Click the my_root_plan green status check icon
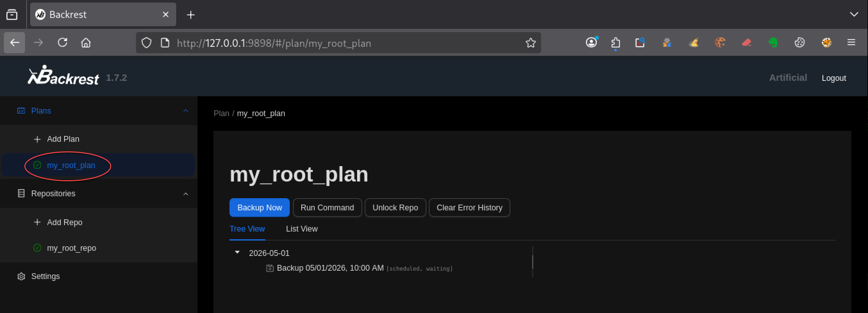The height and width of the screenshot is (313, 868). [37, 165]
